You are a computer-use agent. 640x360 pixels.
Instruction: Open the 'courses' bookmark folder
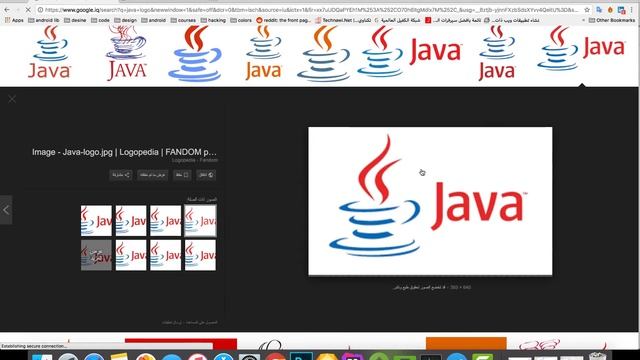click(183, 20)
